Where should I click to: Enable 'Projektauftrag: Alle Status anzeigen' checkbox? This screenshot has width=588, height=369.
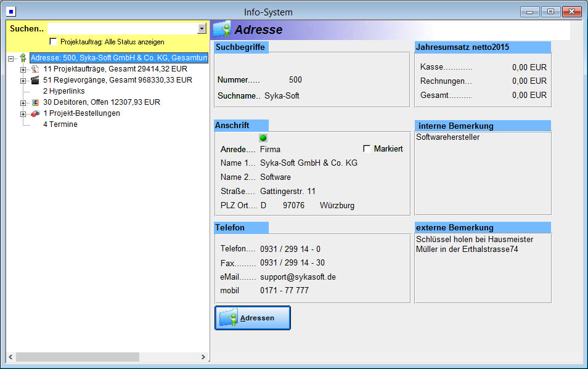54,42
